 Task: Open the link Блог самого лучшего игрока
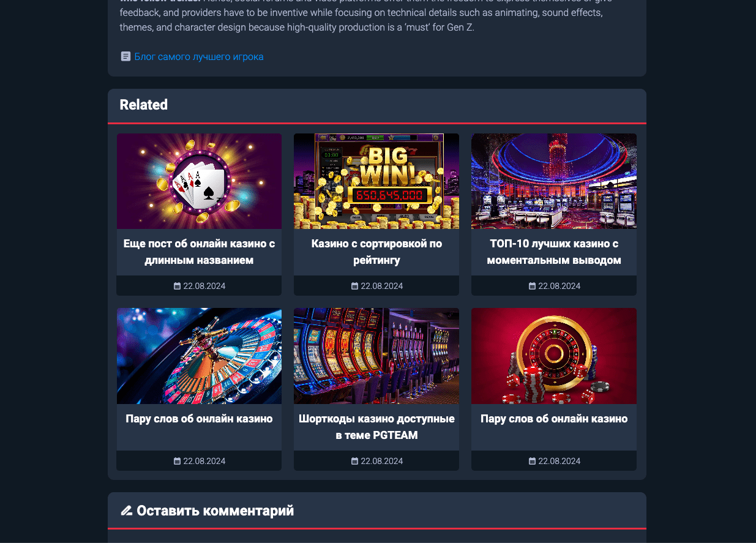pos(199,57)
